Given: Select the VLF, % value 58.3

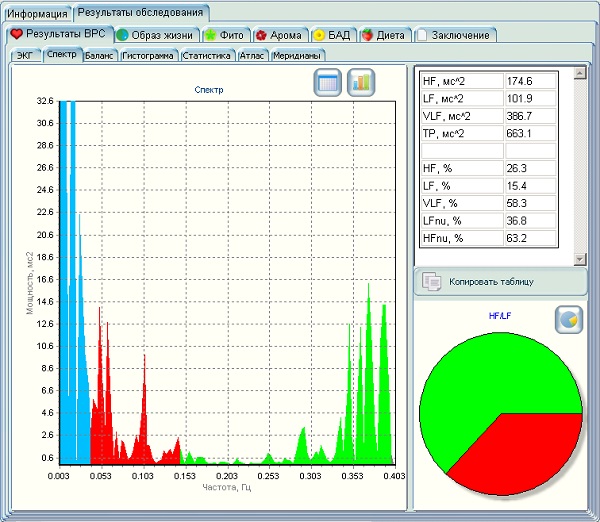Looking at the screenshot, I should tap(530, 203).
